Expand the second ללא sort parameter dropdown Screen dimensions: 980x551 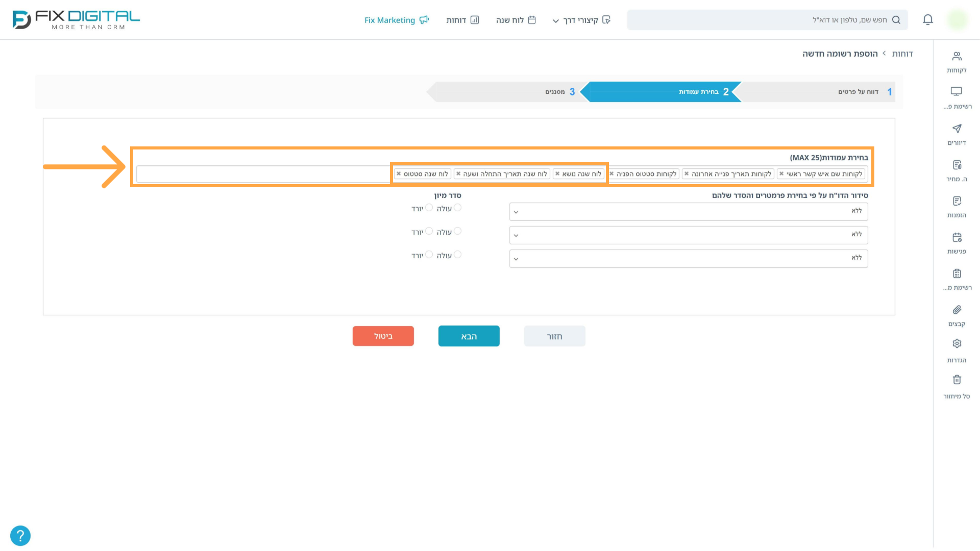pyautogui.click(x=689, y=235)
